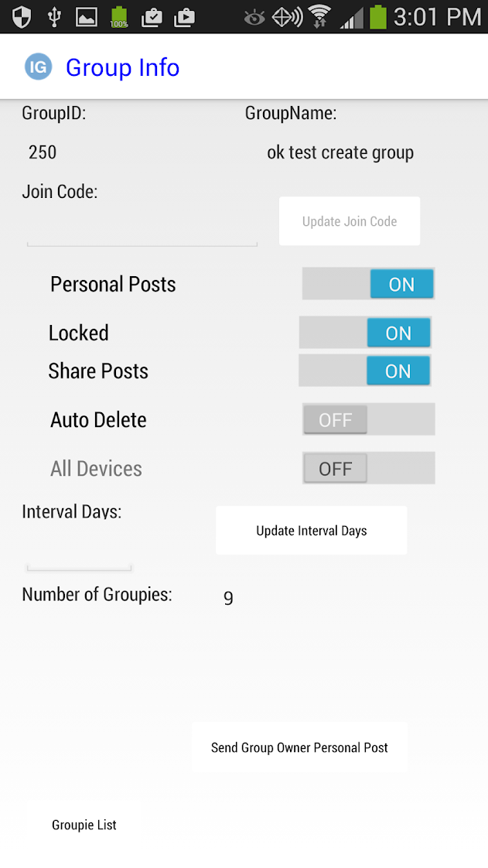
Task: Tap the screen rotation icon
Action: tap(287, 16)
